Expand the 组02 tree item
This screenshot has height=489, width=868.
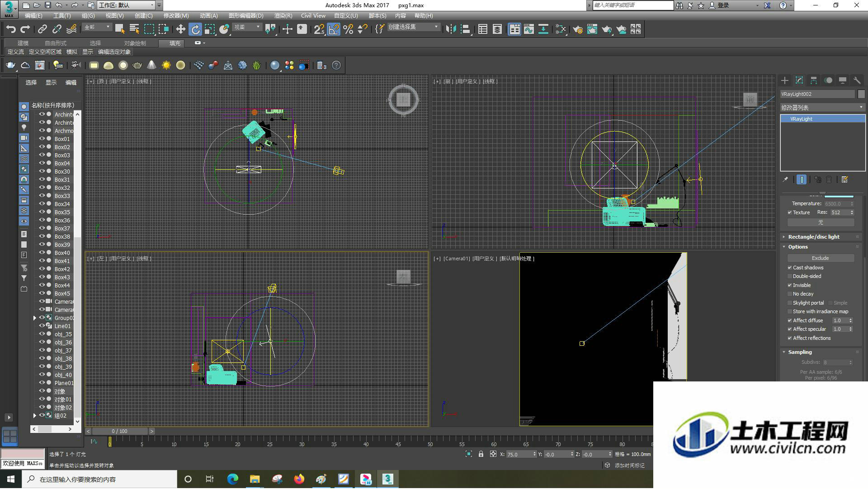point(35,416)
